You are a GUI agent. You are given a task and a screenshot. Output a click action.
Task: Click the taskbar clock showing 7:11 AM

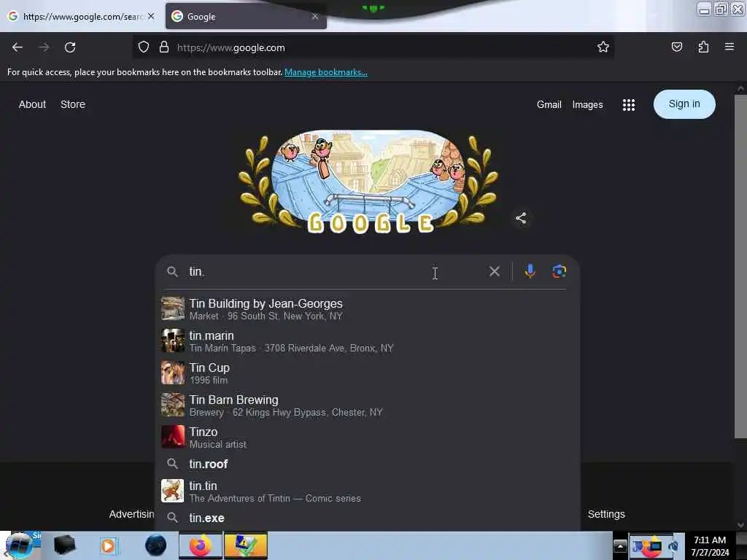tap(710, 546)
